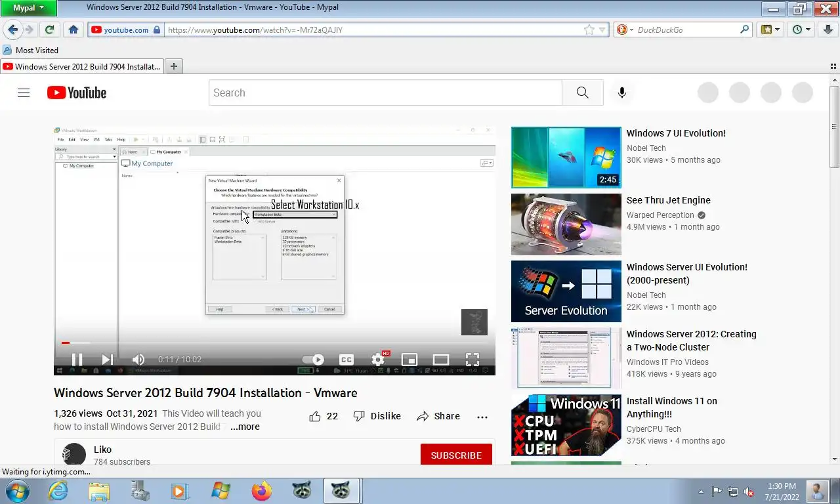840x504 pixels.
Task: Toggle theater mode
Action: point(441,359)
